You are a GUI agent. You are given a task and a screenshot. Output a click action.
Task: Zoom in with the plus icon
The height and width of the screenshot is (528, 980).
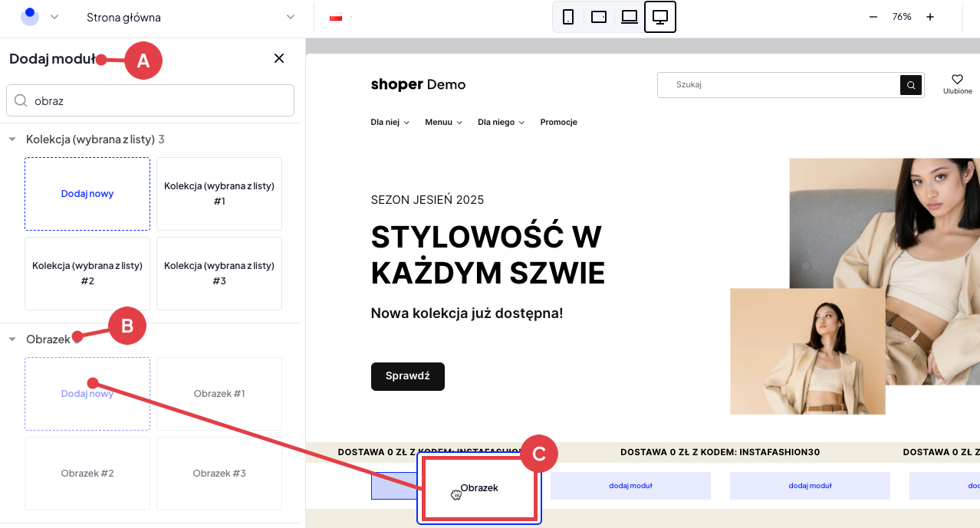(929, 15)
